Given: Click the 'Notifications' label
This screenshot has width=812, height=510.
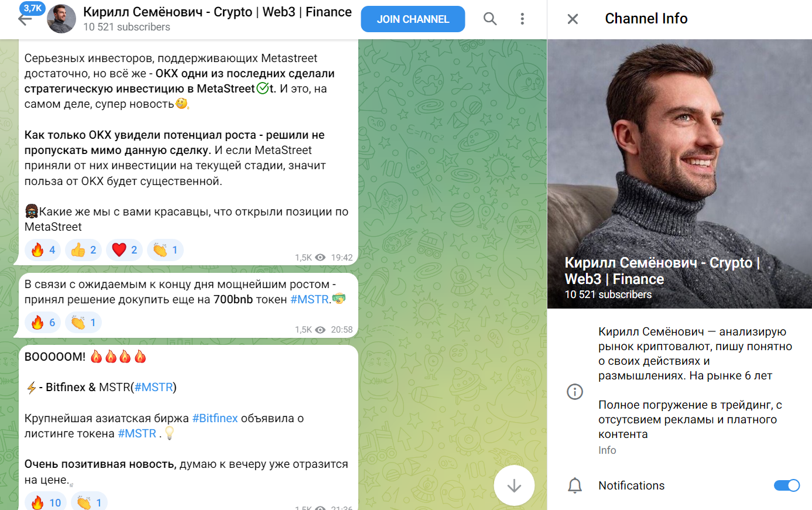Looking at the screenshot, I should click(631, 485).
